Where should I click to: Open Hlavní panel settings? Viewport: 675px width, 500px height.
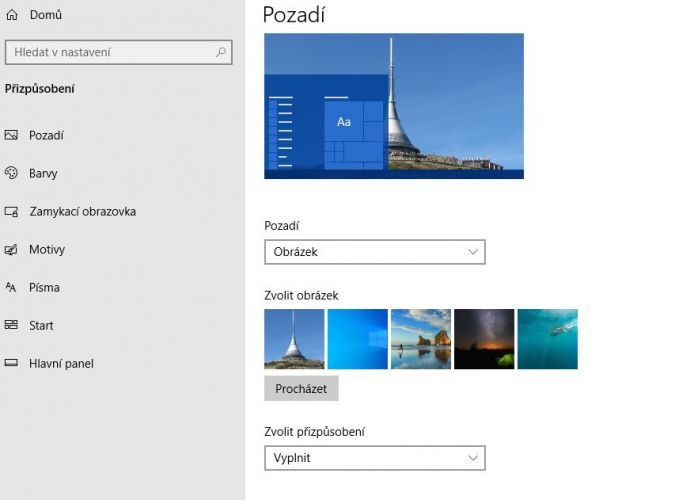(61, 363)
